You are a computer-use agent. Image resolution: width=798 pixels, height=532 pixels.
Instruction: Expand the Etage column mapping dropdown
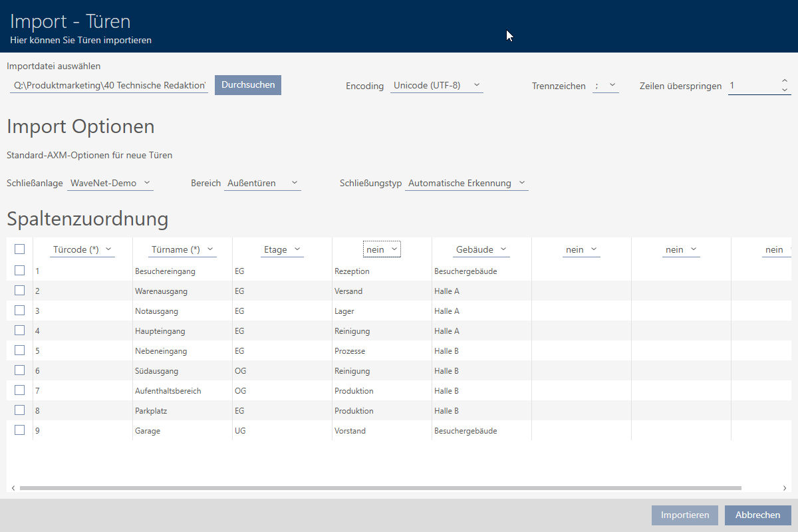282,249
